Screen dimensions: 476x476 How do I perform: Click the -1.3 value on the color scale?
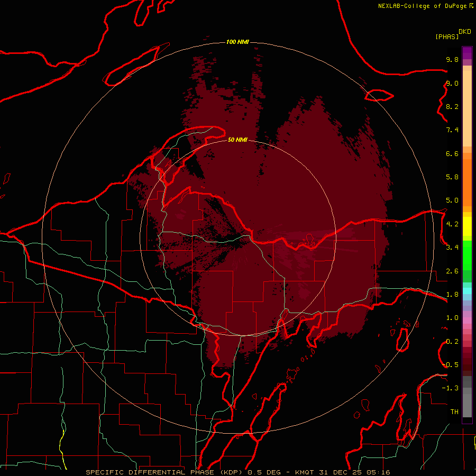450,388
